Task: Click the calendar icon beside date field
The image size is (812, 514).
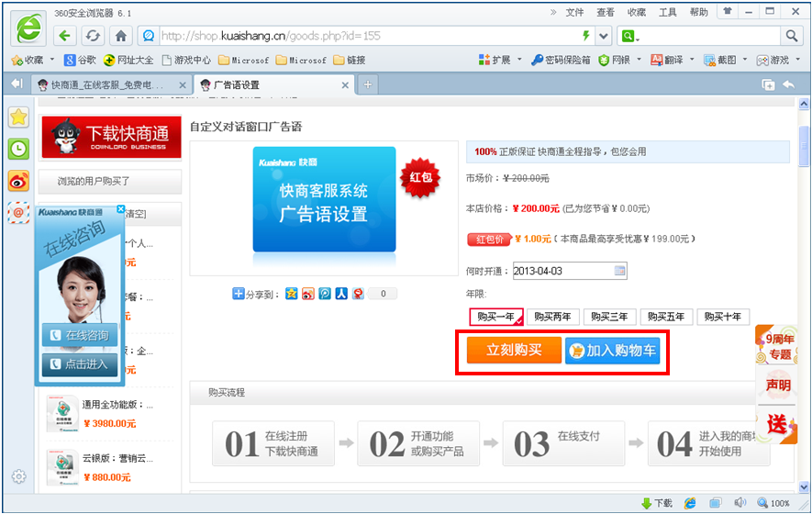Action: 620,271
